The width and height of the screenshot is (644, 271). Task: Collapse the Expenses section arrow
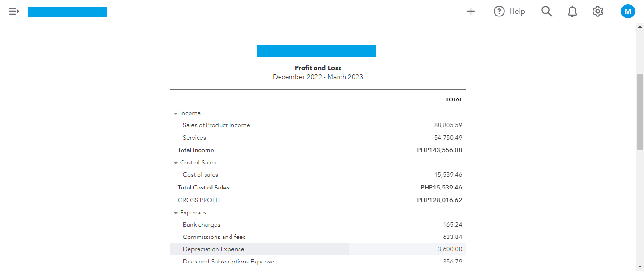176,213
